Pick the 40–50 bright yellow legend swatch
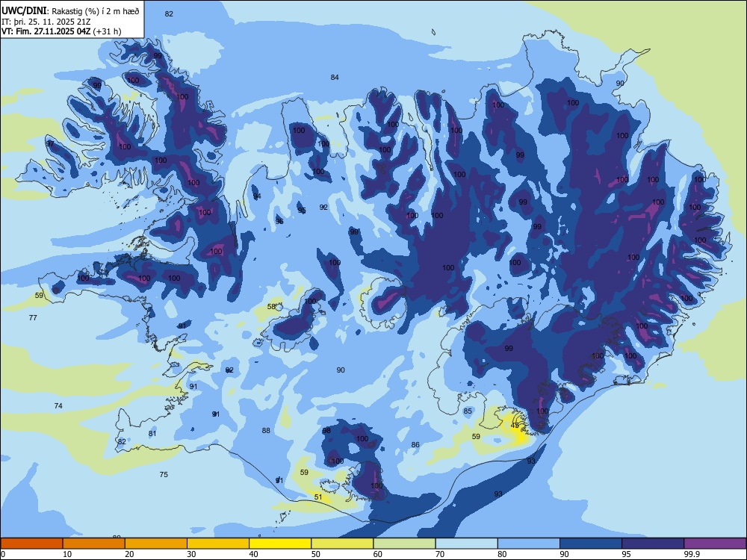This screenshot has height=560, width=747. [x=280, y=544]
